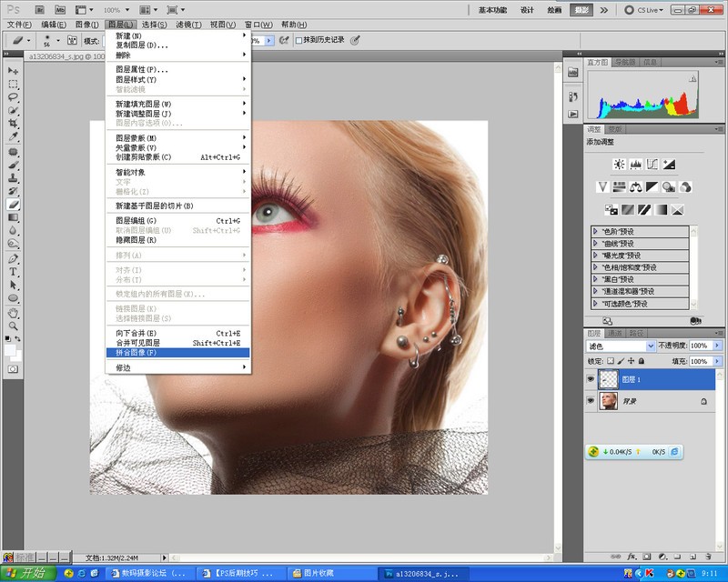Expand the "色阶"预设 list
The width and height of the screenshot is (728, 582).
(596, 231)
